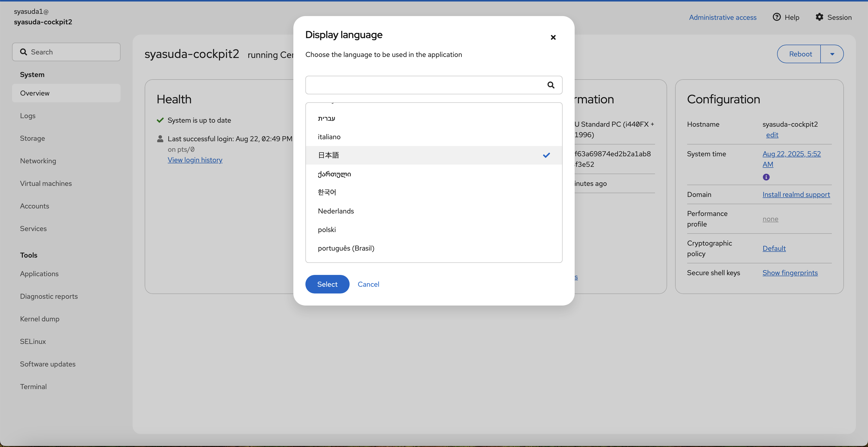Image resolution: width=868 pixels, height=447 pixels.
Task: Cancel the language selection
Action: coord(368,284)
